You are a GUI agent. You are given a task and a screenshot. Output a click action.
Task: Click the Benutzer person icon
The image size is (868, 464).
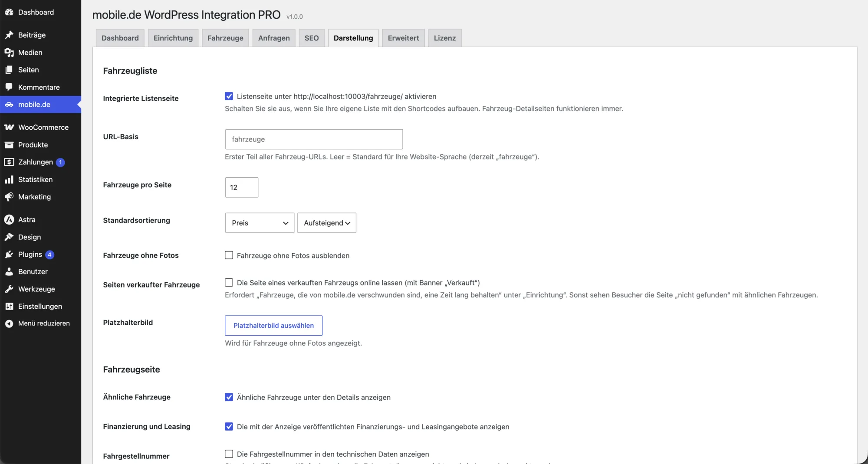point(9,272)
